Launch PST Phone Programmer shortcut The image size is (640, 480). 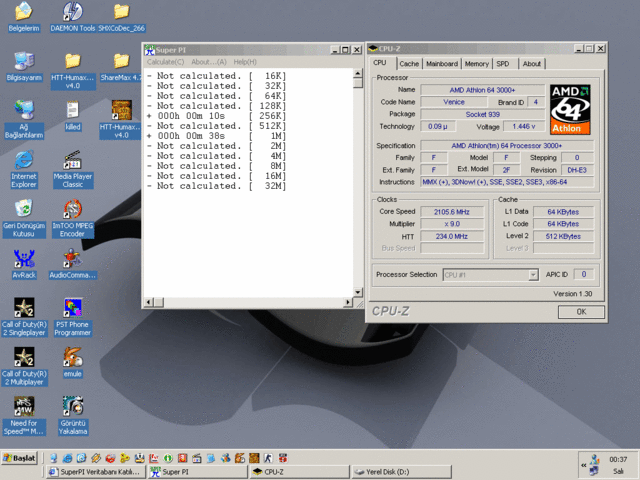tap(73, 317)
